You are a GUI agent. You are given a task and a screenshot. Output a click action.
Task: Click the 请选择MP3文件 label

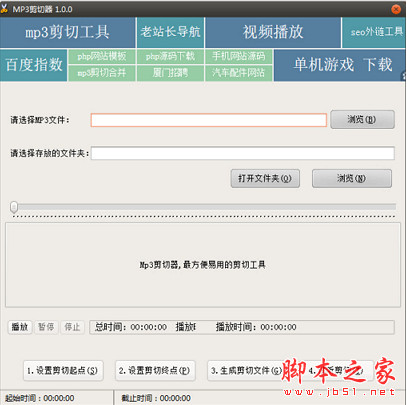tap(40, 120)
